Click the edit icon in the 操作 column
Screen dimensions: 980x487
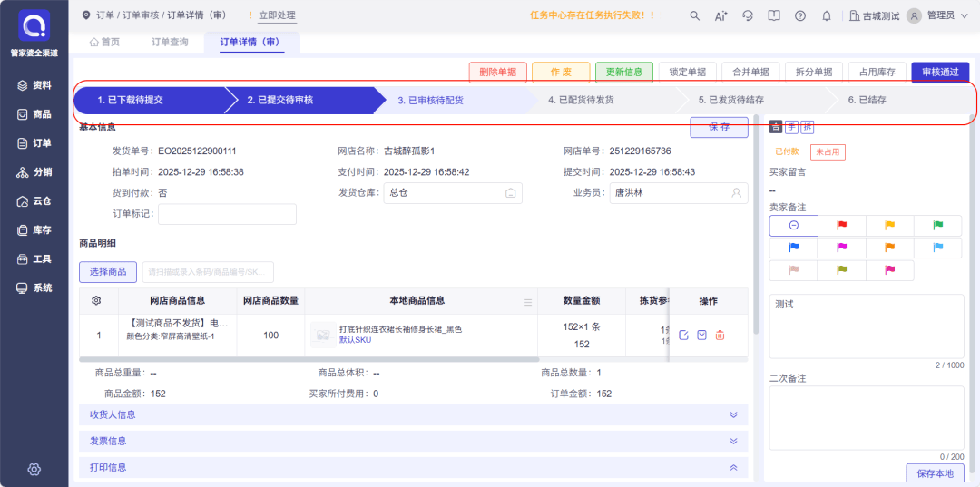tap(683, 336)
